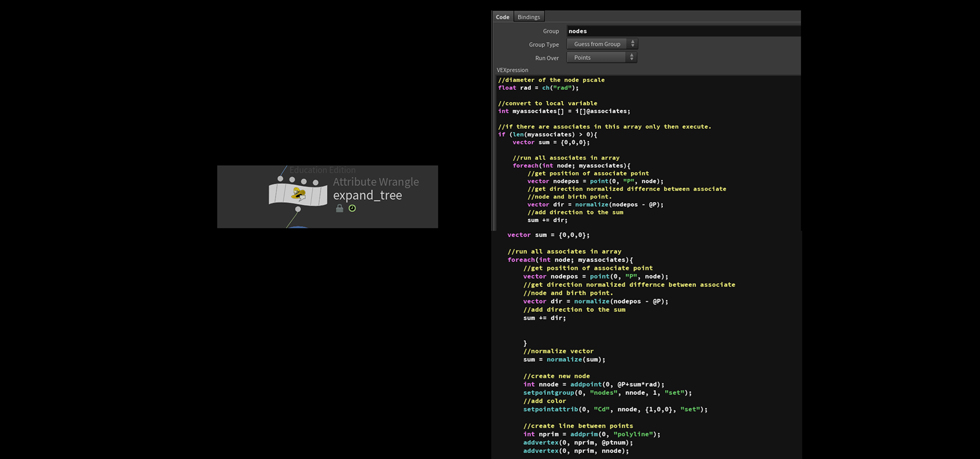This screenshot has height=459, width=980.
Task: Click the fourth input connector of expand_tree
Action: point(315,182)
